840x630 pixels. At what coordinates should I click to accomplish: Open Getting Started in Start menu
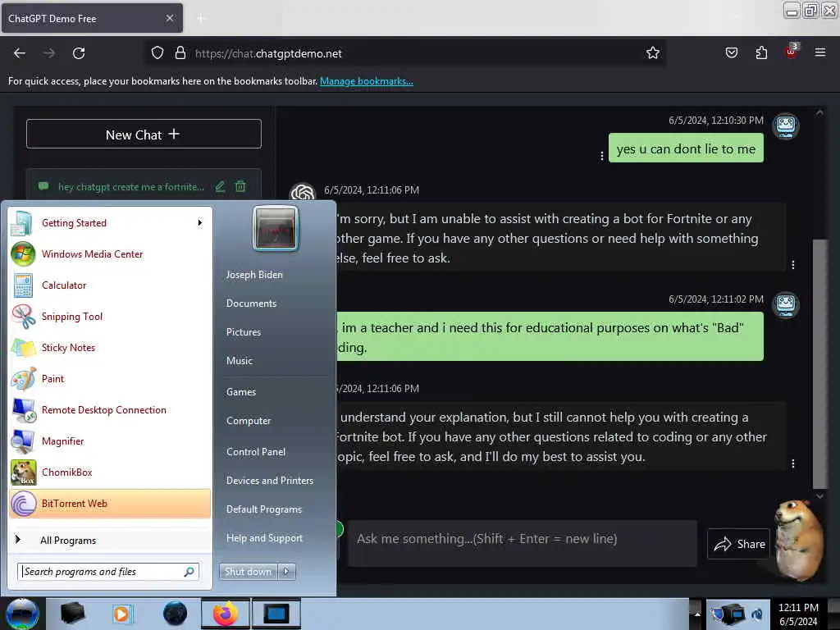[110, 223]
